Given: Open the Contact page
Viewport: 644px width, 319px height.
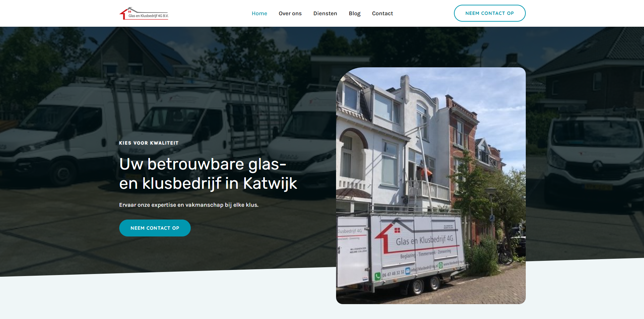Looking at the screenshot, I should pyautogui.click(x=382, y=14).
